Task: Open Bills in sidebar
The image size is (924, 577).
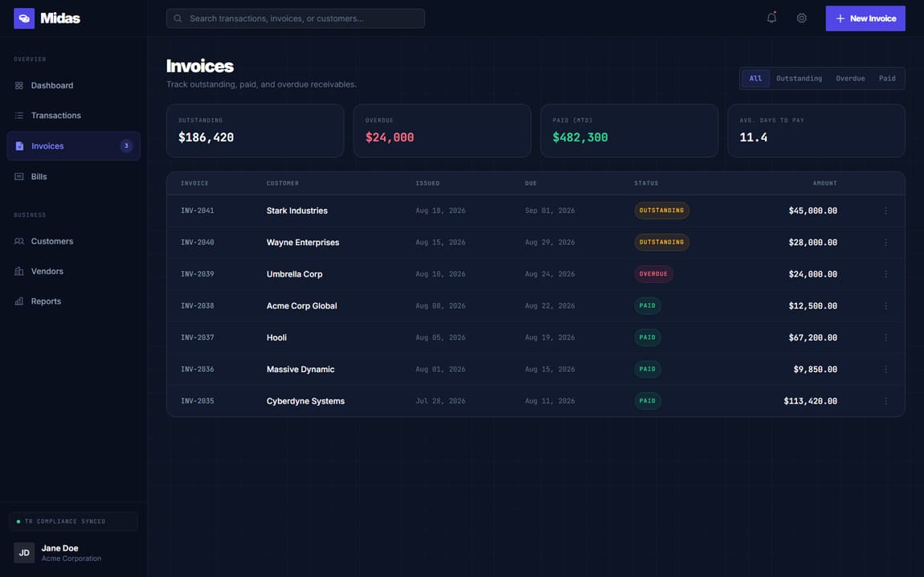Action: tap(74, 177)
